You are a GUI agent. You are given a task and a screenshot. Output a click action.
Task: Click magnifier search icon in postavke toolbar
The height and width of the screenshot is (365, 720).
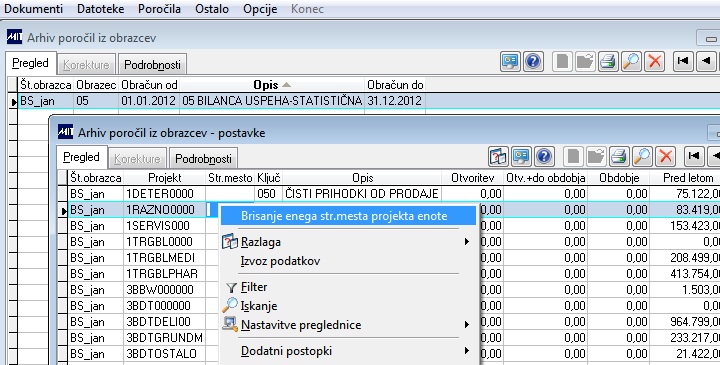642,157
